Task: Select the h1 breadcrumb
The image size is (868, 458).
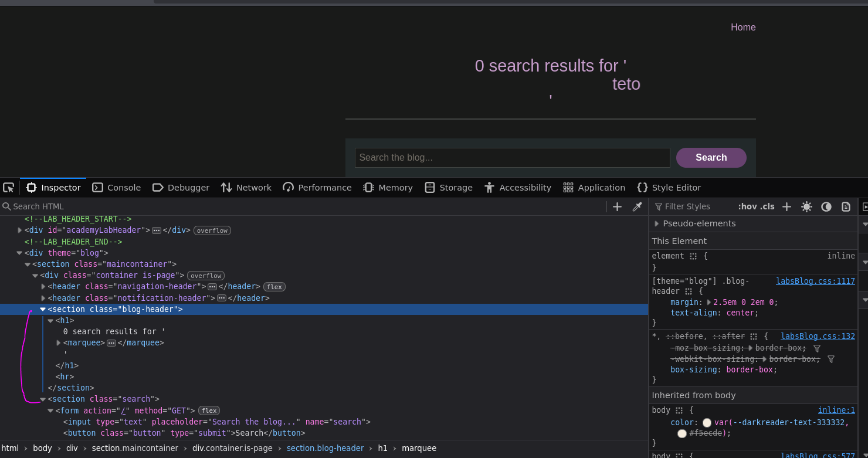Action: click(x=382, y=448)
